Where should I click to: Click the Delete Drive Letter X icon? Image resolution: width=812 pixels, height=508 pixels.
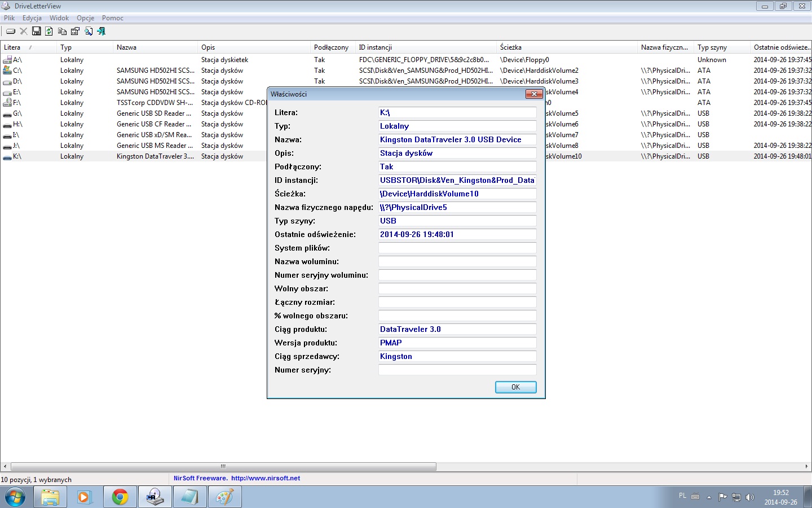(x=24, y=31)
